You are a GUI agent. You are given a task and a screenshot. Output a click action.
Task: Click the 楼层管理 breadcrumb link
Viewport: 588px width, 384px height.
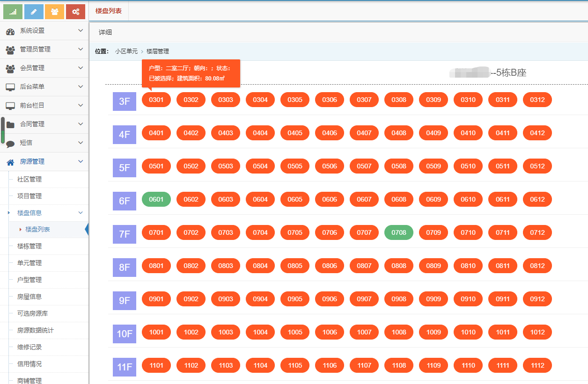158,51
